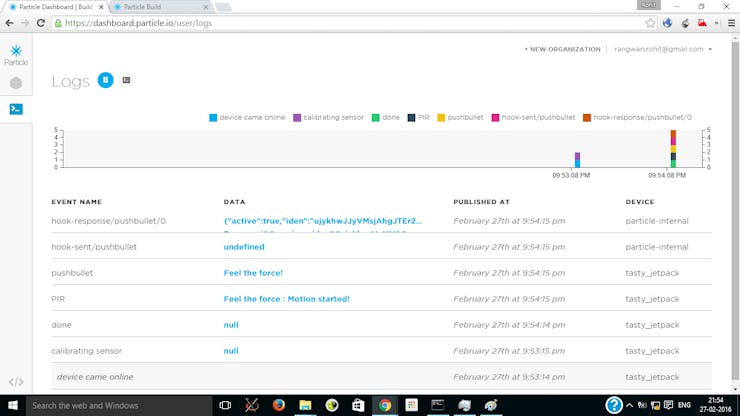Toggle the 'calibrating sensor' legend swatch
This screenshot has width=740, height=416.
click(297, 118)
